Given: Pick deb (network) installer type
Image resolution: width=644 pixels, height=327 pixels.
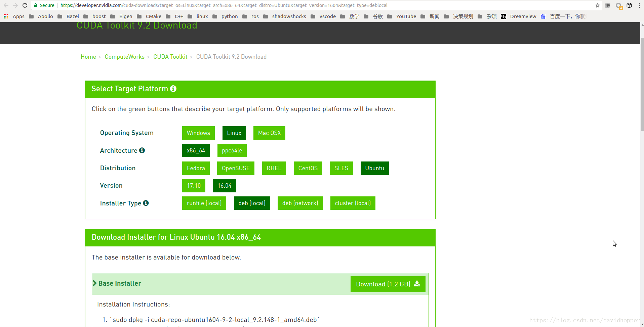Looking at the screenshot, I should click(x=300, y=203).
